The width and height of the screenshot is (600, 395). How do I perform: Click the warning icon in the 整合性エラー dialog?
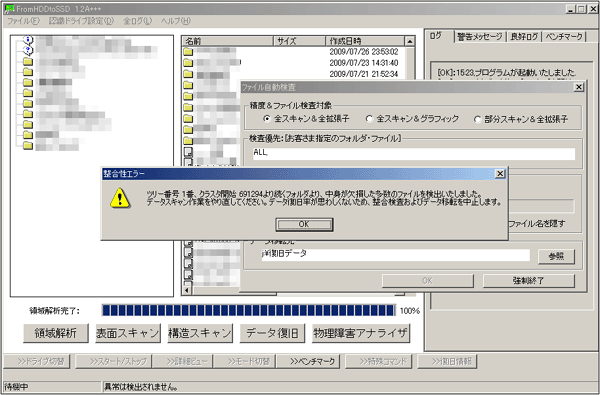click(120, 198)
